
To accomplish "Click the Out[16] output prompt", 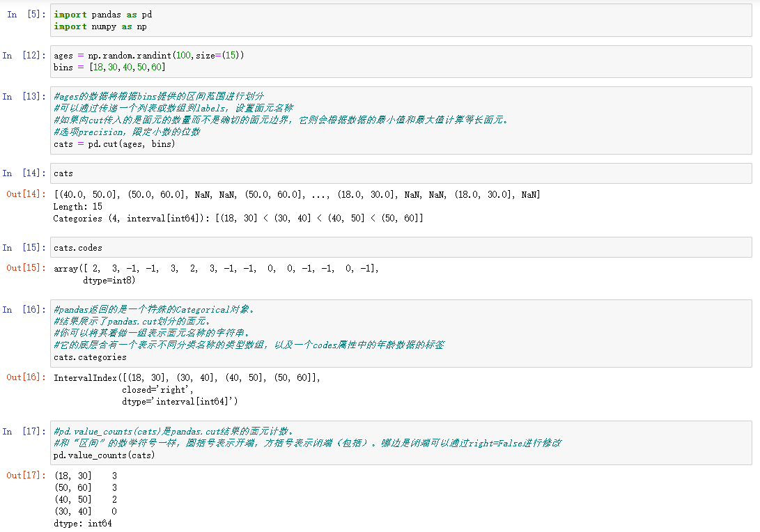I will 24,377.
